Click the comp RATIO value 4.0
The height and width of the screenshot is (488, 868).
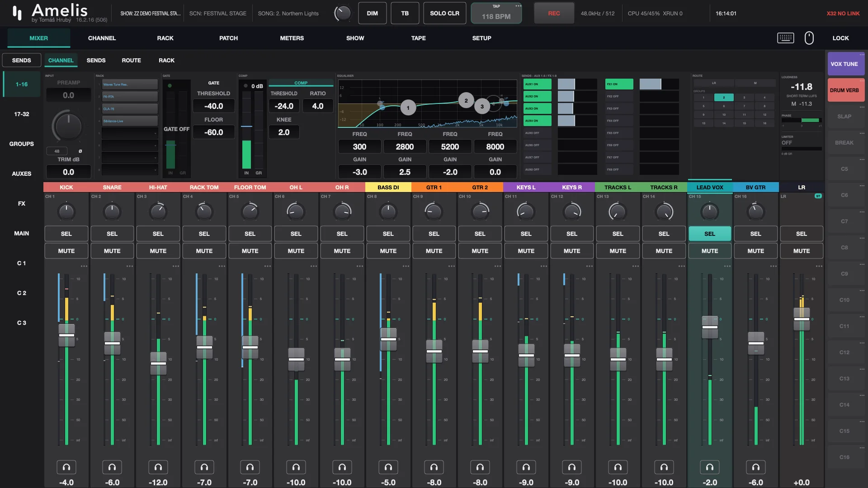(x=317, y=106)
